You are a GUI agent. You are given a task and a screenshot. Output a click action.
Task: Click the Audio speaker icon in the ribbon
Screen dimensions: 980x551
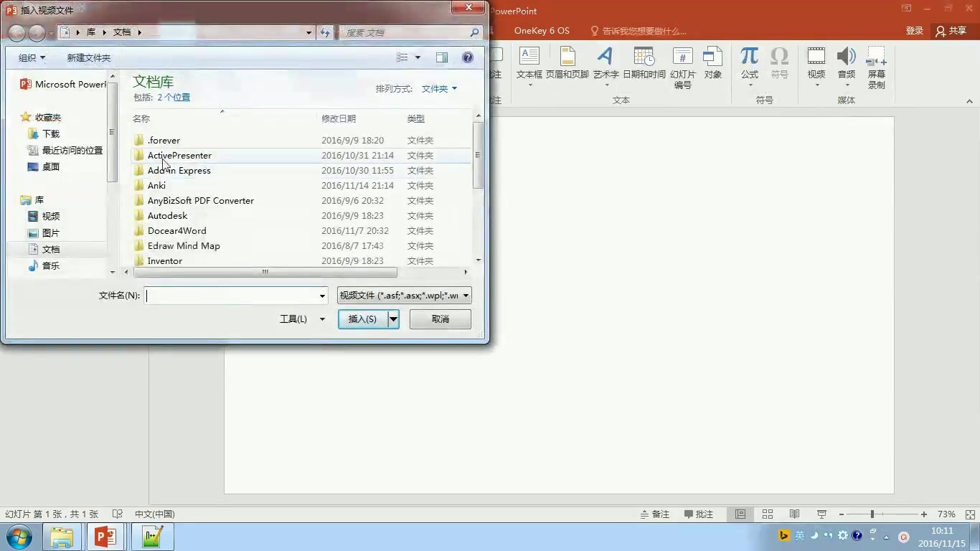coord(847,57)
